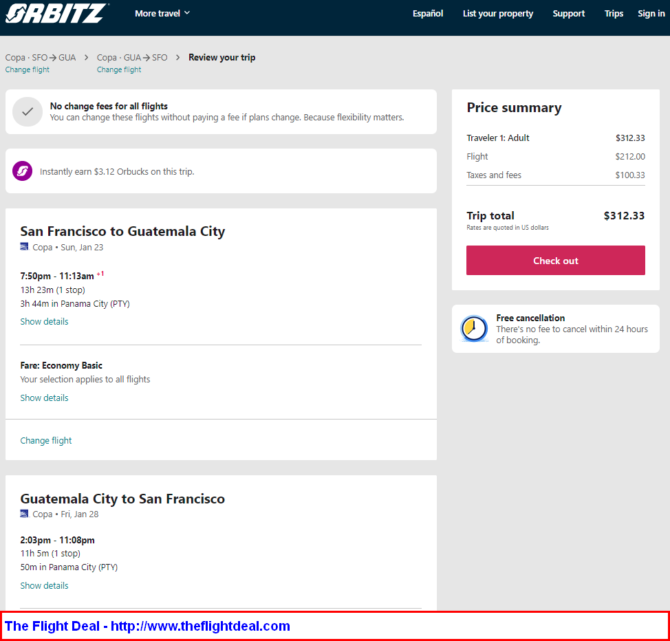This screenshot has width=670, height=641.
Task: Click Sign in
Action: [x=651, y=13]
